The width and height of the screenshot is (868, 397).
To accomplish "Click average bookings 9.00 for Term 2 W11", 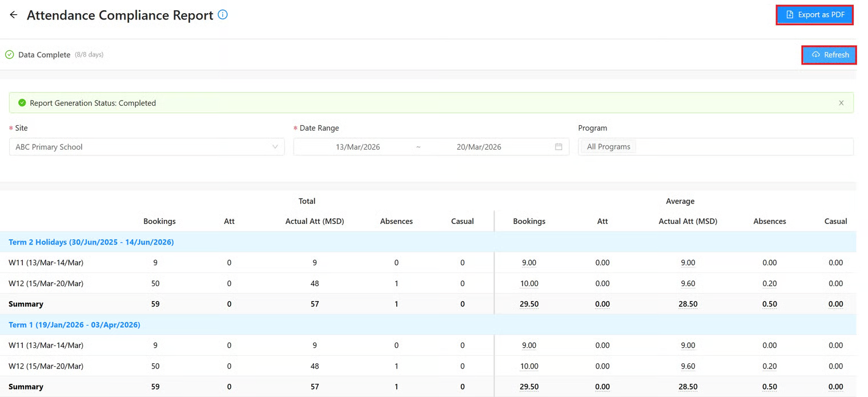I will (x=529, y=263).
